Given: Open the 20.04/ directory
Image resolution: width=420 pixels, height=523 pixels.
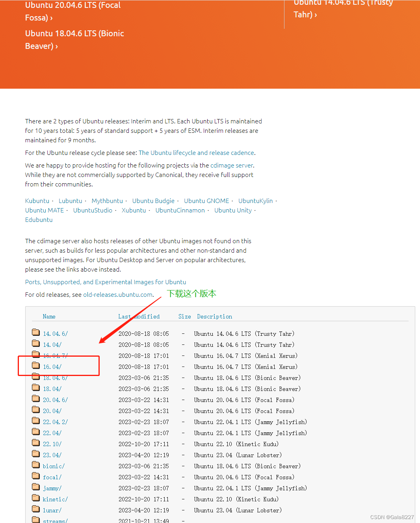Looking at the screenshot, I should coord(52,411).
